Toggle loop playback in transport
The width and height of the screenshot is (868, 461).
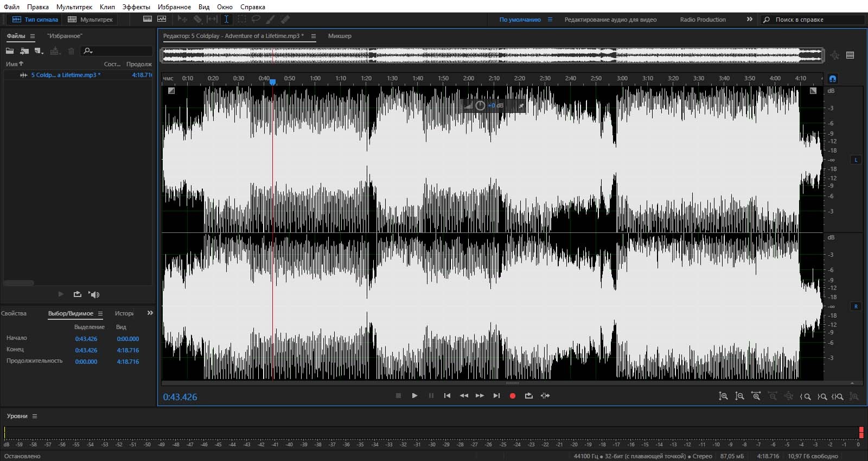tap(529, 396)
